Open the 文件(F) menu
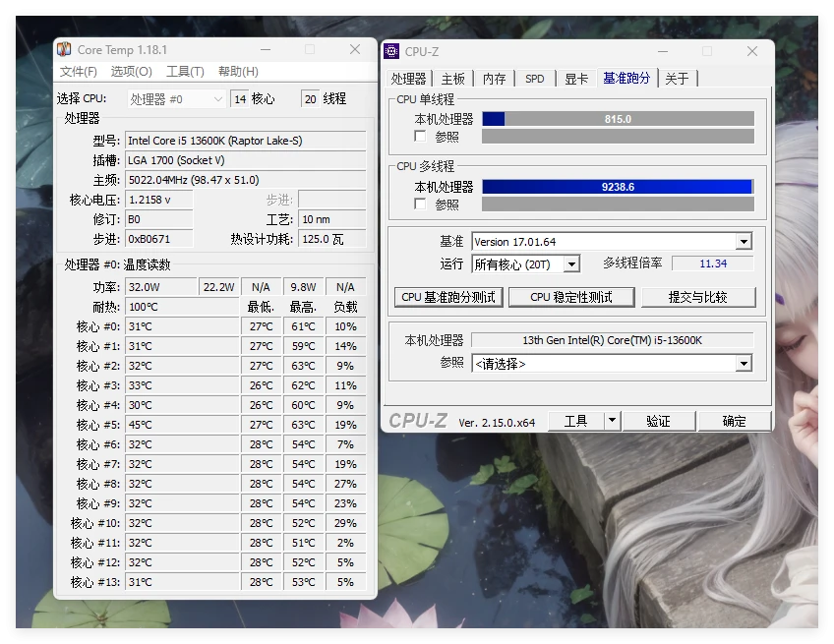 79,72
